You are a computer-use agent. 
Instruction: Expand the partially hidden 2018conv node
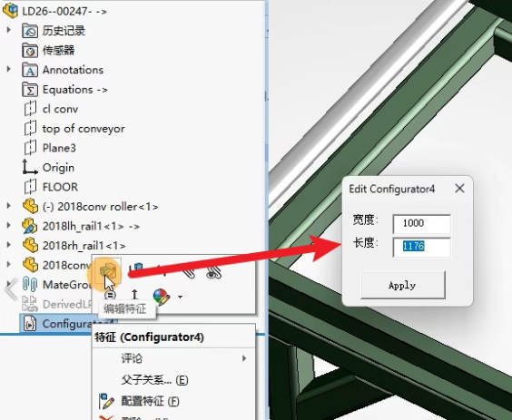pyautogui.click(x=9, y=264)
